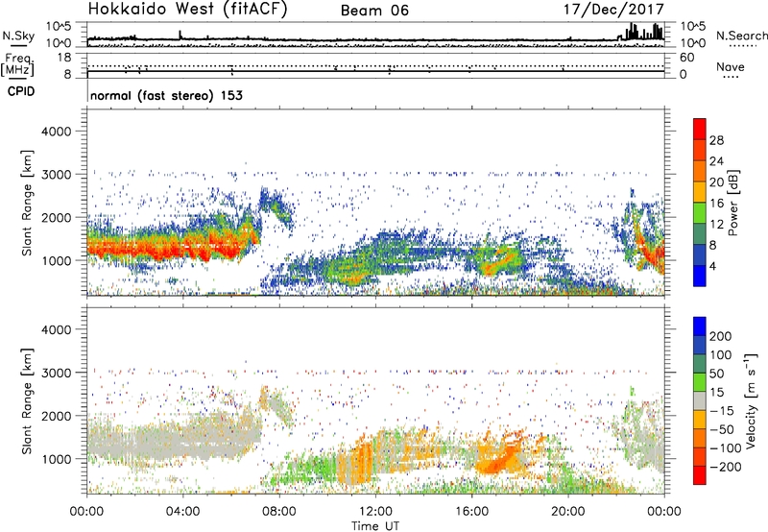Click the Slant Range label of the power panel

tap(27, 203)
